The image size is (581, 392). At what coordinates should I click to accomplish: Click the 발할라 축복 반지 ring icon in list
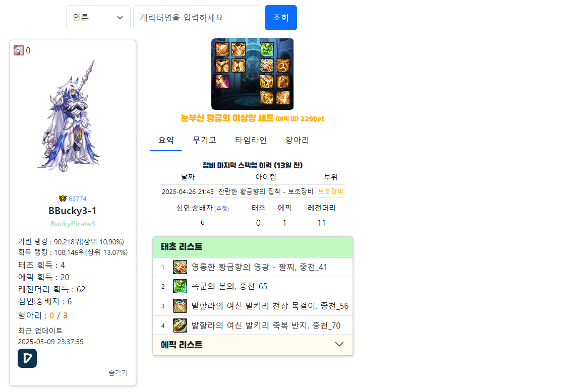pos(180,325)
